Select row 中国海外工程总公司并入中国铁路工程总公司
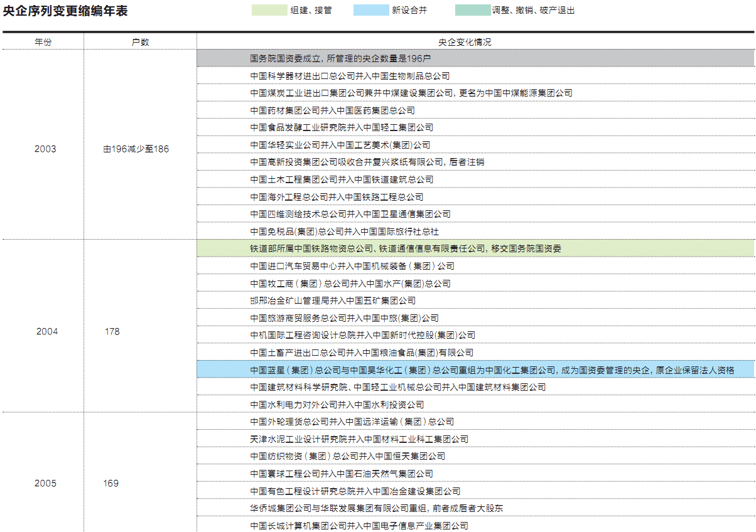This screenshot has width=756, height=532. (475, 197)
